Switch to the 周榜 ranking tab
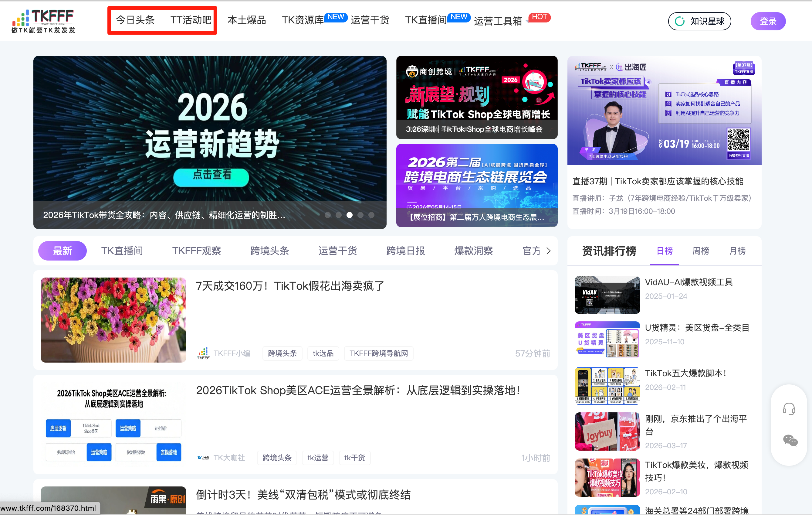 click(700, 251)
